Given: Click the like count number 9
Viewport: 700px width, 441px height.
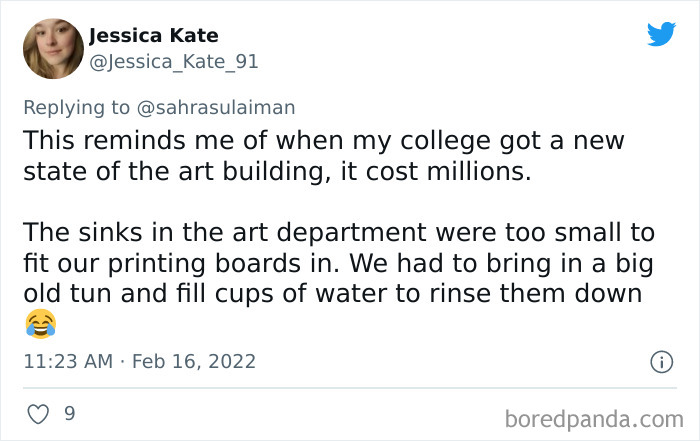Looking at the screenshot, I should tap(69, 412).
